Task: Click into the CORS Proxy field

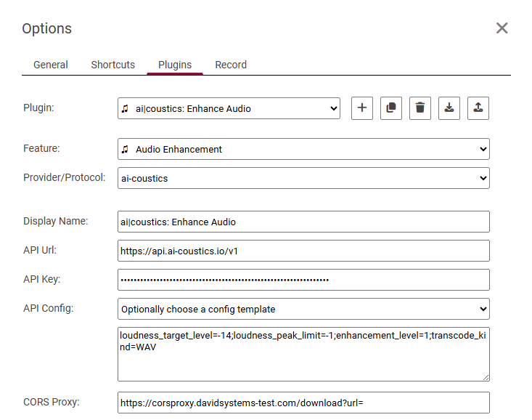Action: [303, 403]
